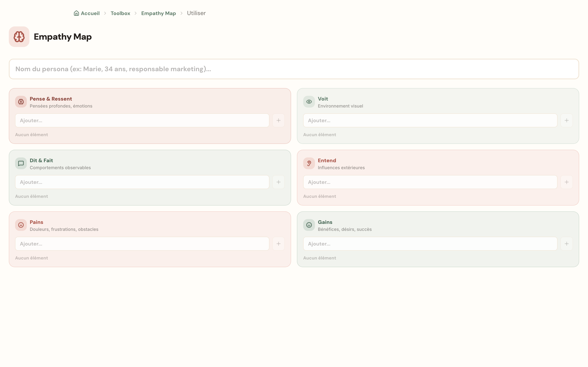Add item with plus button in Entend
The image size is (588, 367).
pyautogui.click(x=567, y=182)
